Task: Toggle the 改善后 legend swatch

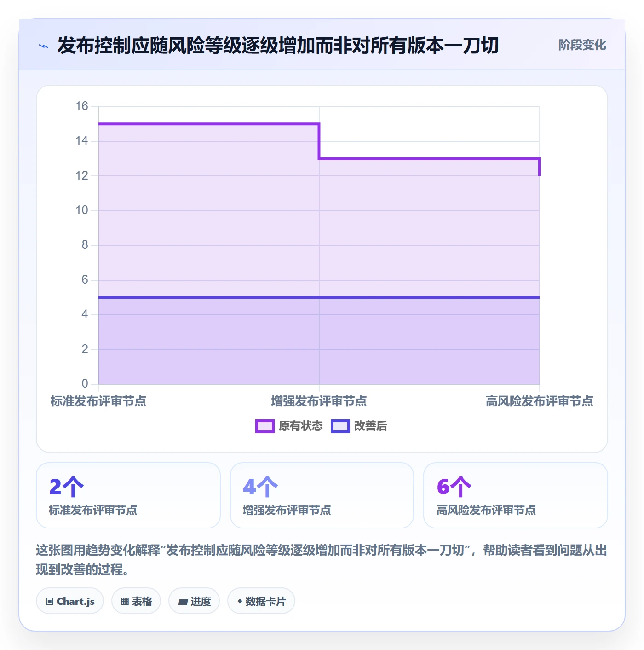Action: coord(340,426)
